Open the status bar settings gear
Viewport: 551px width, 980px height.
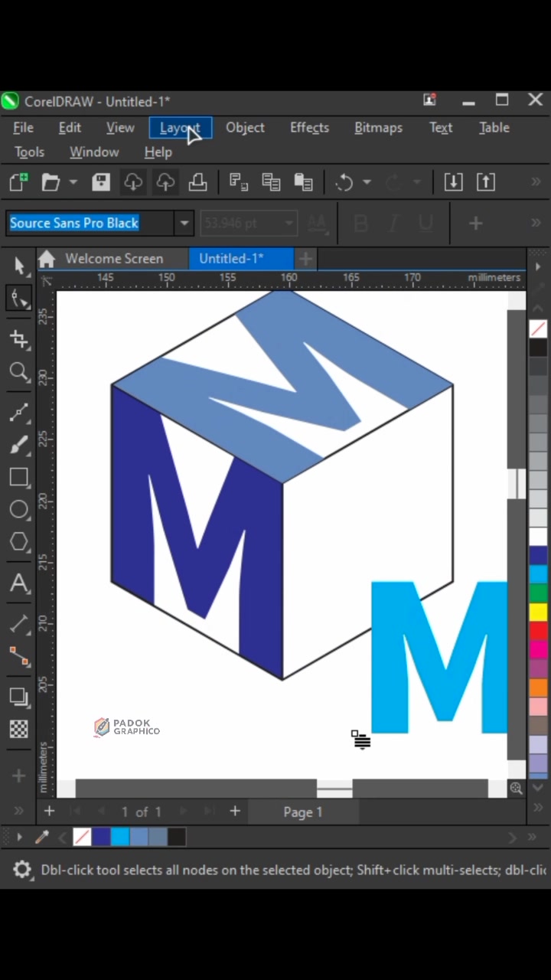22,870
